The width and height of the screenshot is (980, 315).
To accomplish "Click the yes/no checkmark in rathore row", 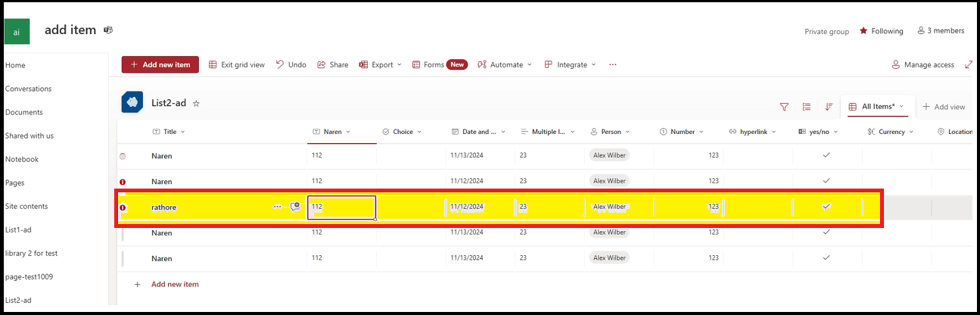I will click(x=826, y=206).
